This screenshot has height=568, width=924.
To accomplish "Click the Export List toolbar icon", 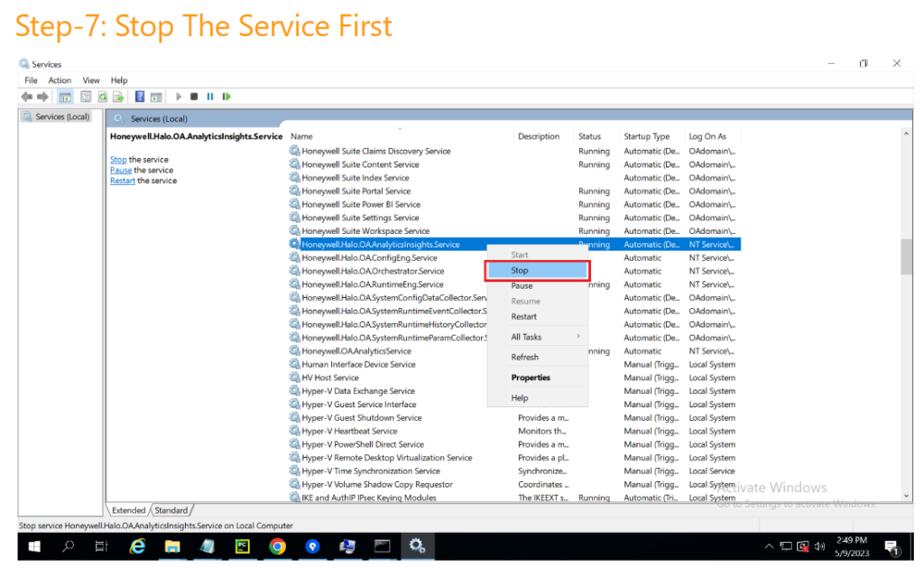I will 118,97.
